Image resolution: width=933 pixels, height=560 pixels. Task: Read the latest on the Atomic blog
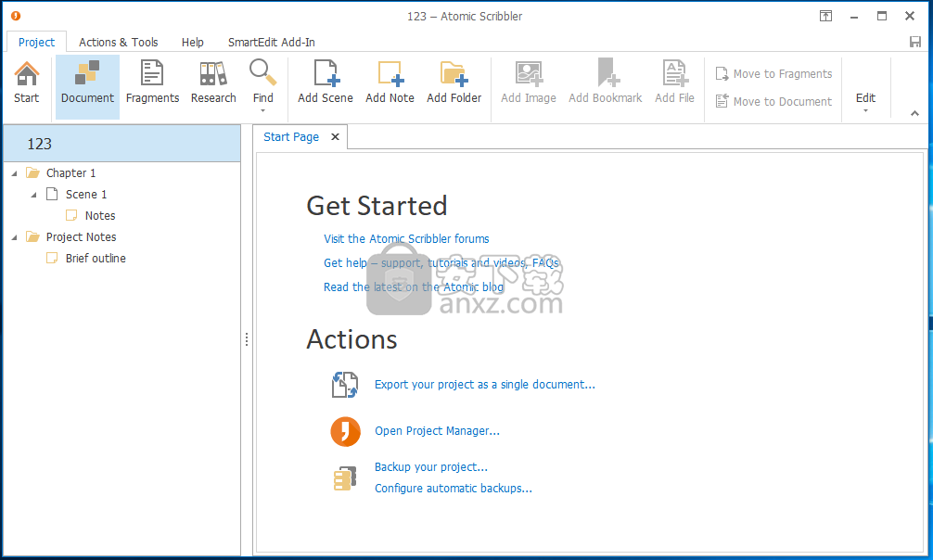click(x=414, y=287)
